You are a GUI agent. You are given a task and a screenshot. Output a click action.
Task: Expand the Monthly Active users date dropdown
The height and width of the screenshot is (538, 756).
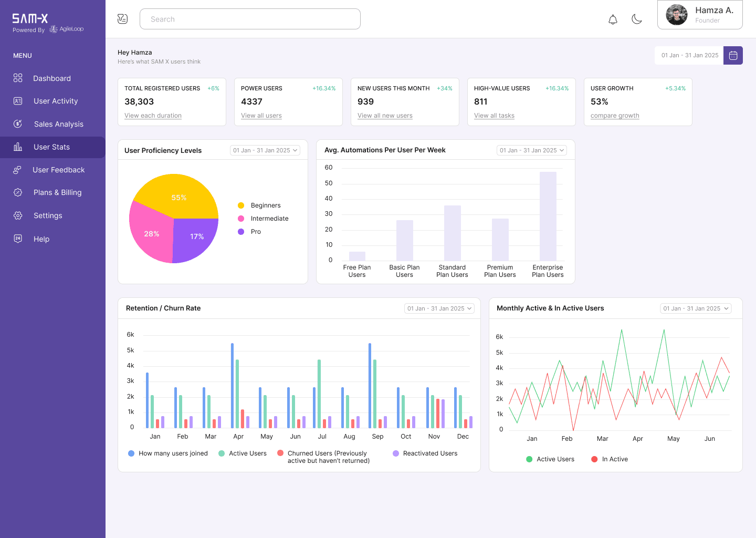[x=696, y=308]
